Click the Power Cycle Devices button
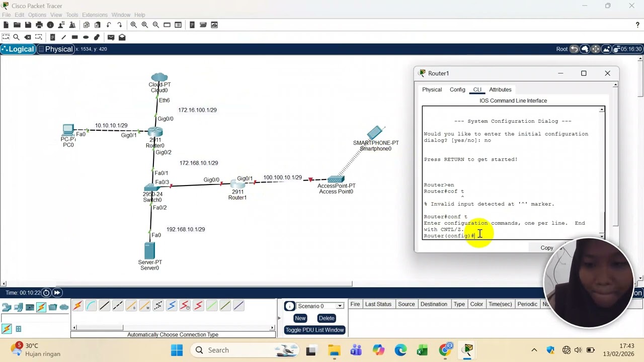The height and width of the screenshot is (362, 644). (46, 293)
